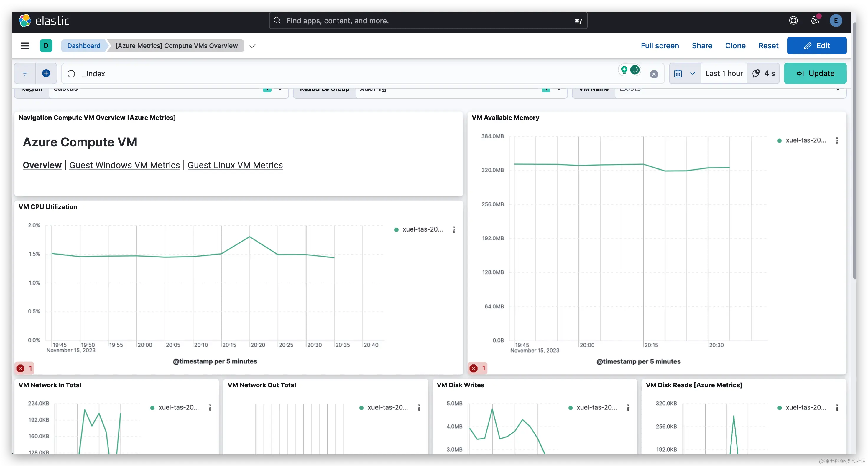The width and height of the screenshot is (868, 466).
Task: Go to Dashboard breadcrumb
Action: tap(84, 46)
